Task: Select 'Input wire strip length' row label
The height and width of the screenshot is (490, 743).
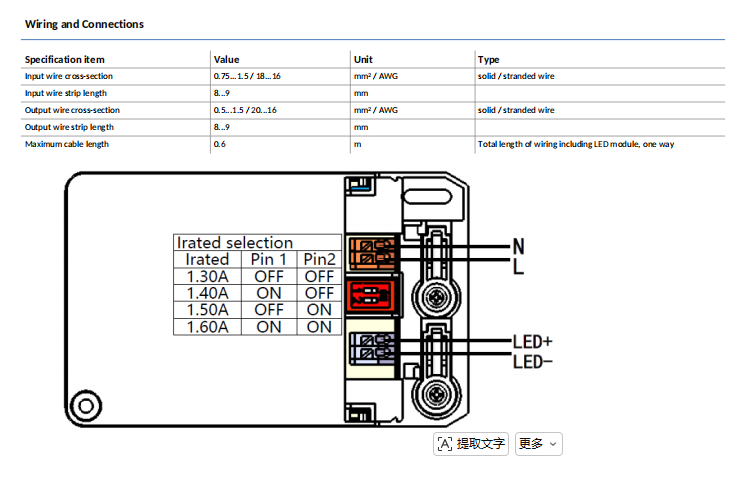Action: point(66,93)
